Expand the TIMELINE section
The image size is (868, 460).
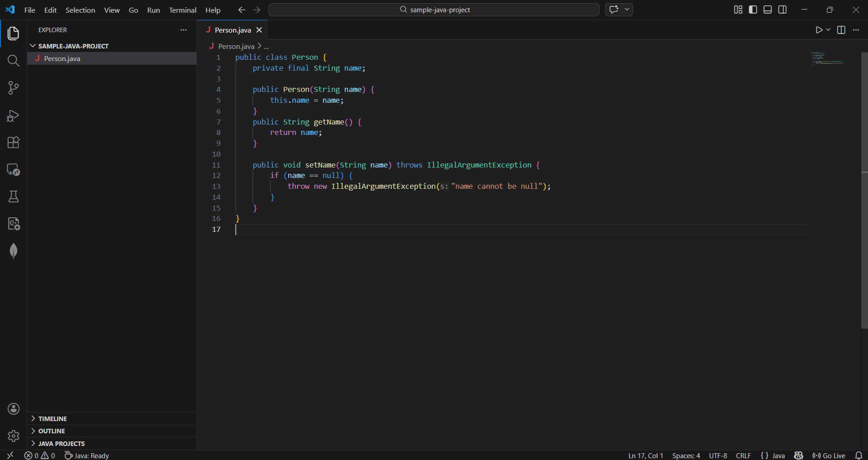[x=52, y=419]
